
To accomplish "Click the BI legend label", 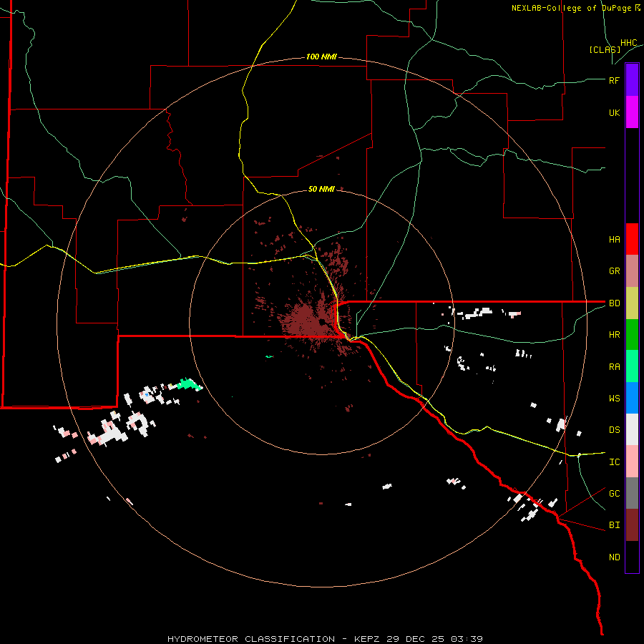I will click(x=614, y=525).
